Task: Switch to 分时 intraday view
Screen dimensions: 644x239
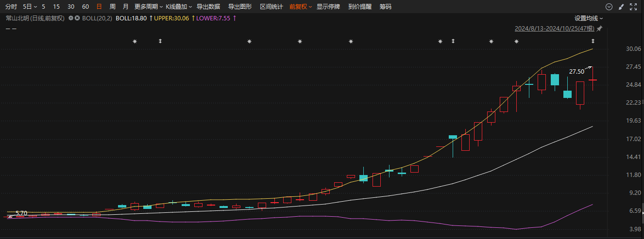Action: tap(11, 7)
